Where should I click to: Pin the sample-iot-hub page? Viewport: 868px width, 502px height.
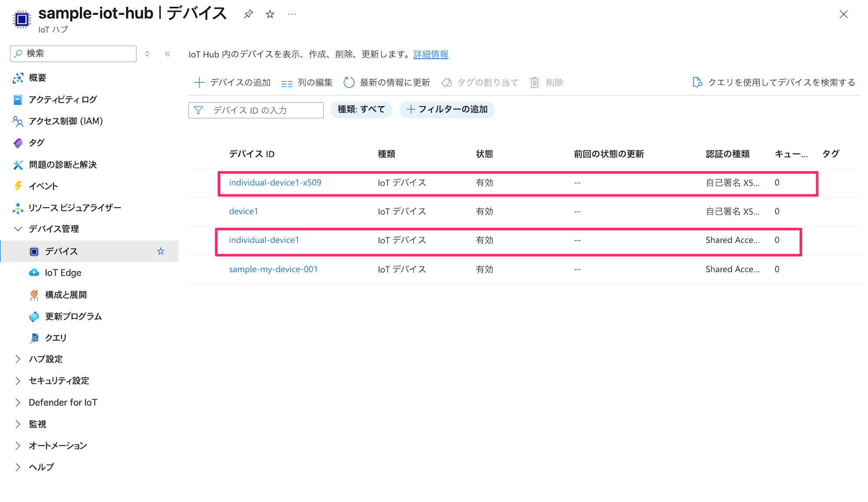pyautogui.click(x=248, y=14)
